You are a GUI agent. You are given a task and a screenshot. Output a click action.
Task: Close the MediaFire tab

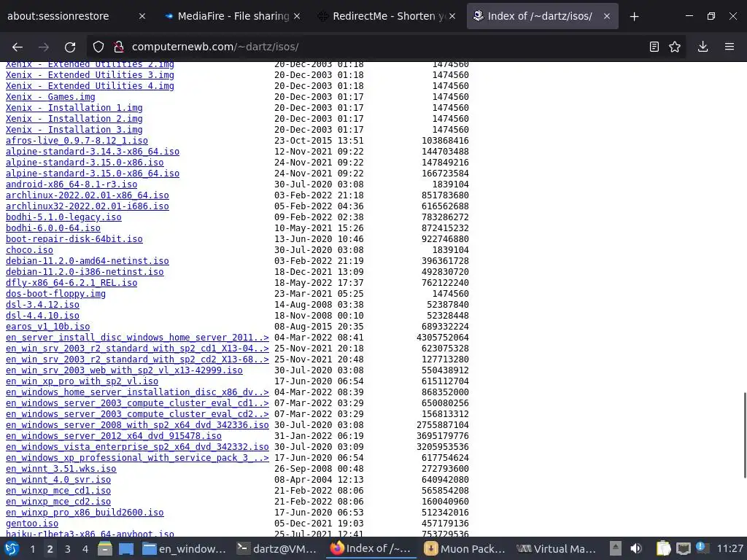(297, 16)
